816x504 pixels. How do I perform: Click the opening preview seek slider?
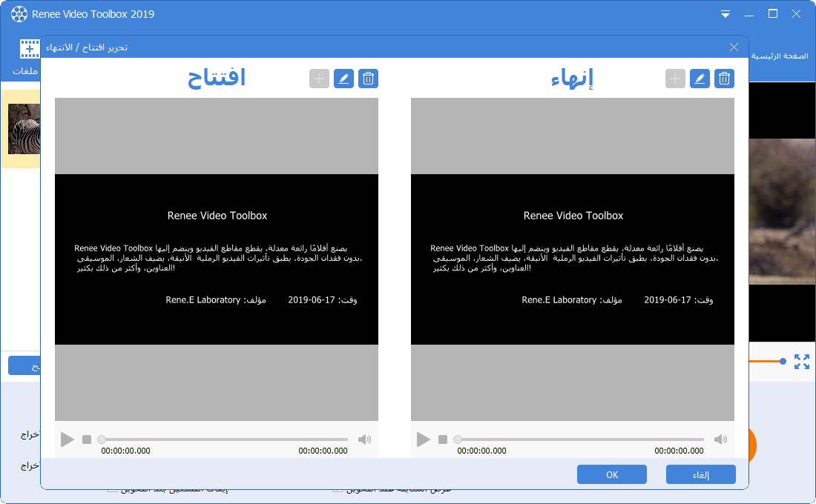224,440
